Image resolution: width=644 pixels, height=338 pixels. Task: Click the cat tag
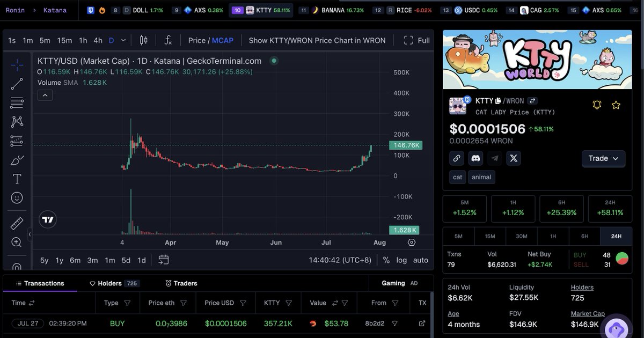coord(458,177)
